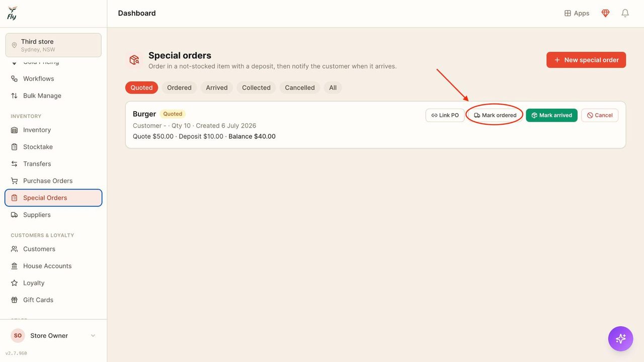Click the Stocktake clipboard icon

coord(14,147)
